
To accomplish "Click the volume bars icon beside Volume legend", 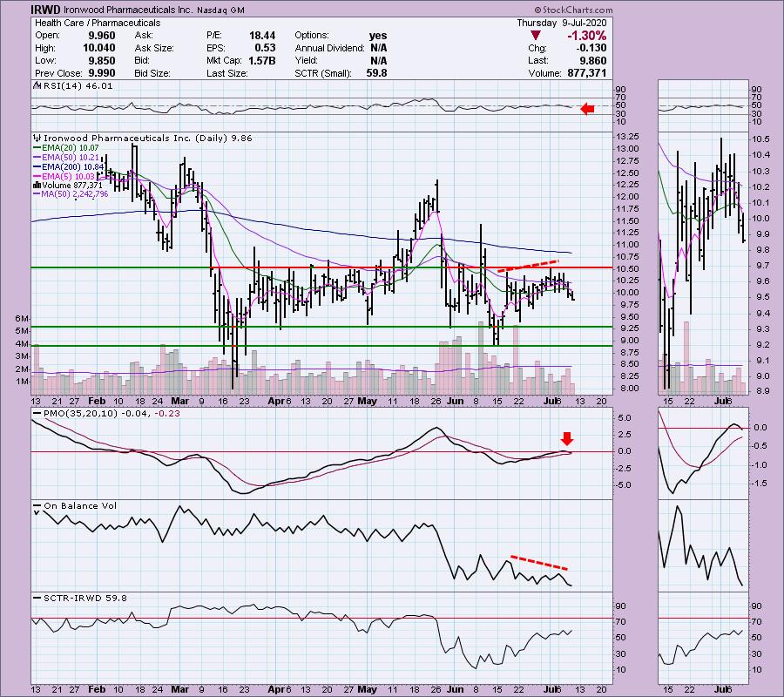I will click(37, 185).
